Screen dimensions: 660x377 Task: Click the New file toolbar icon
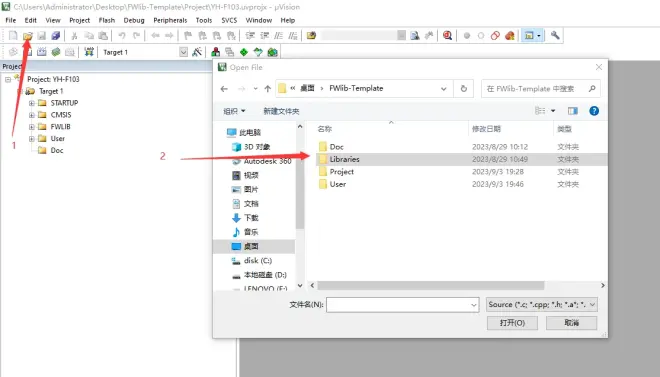(x=13, y=36)
